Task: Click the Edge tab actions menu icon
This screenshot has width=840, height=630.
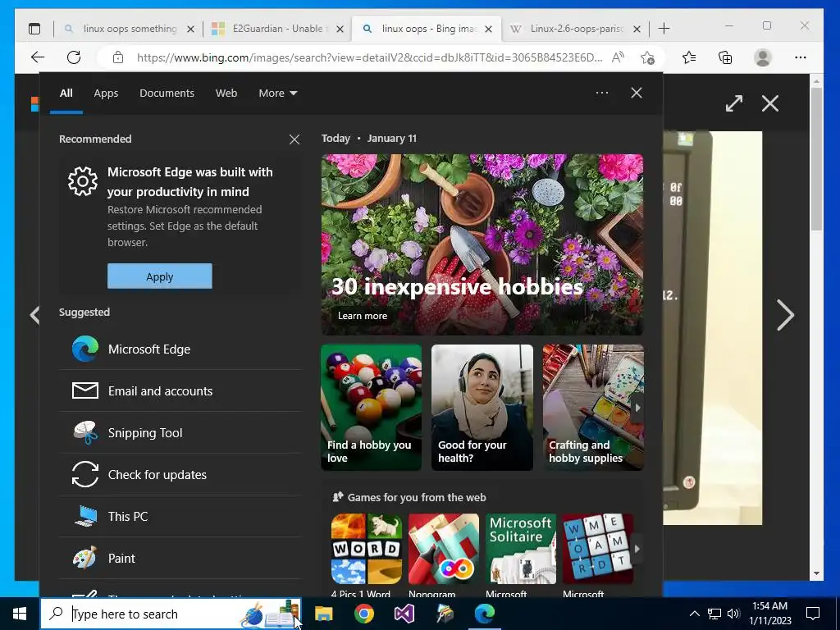Action: point(34,29)
